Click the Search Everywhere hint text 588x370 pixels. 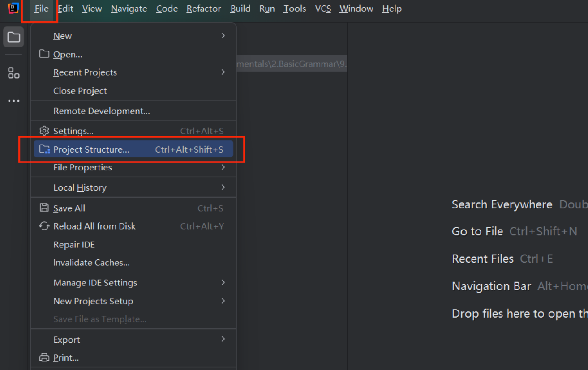click(x=502, y=204)
